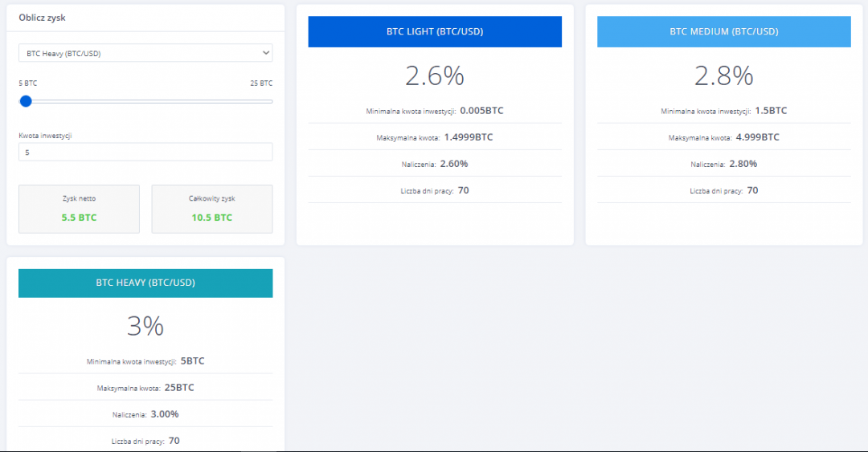This screenshot has width=868, height=452.
Task: Click the BTC HEAVY (BTC/USD) header
Action: 145,283
